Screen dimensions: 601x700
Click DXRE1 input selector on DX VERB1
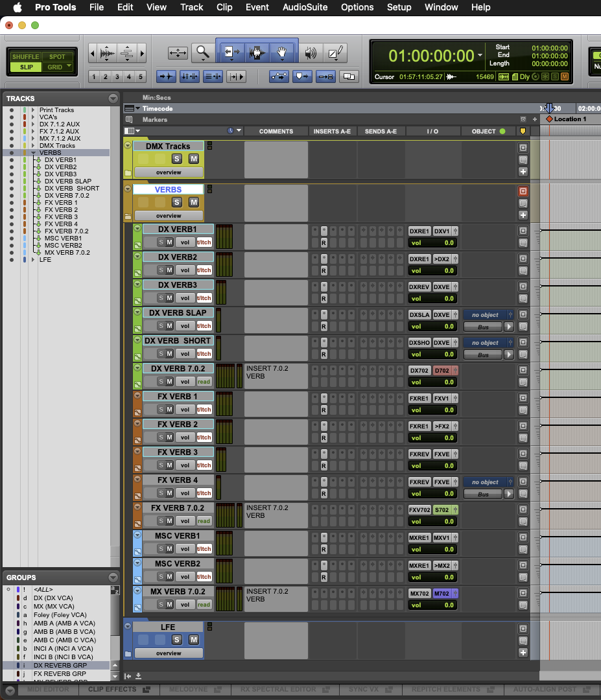tap(419, 231)
